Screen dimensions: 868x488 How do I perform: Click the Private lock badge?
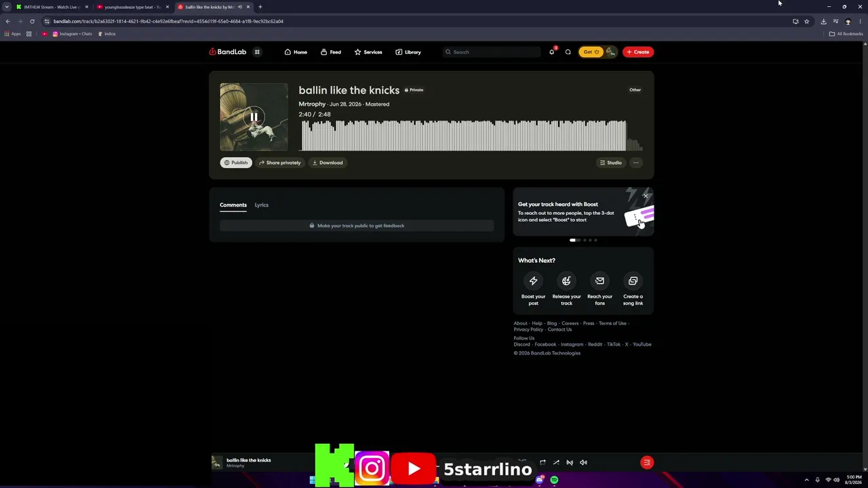(414, 90)
